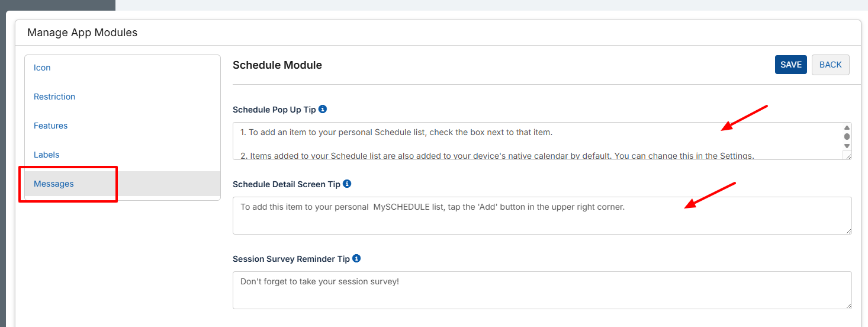Click the Session Survey Reminder Tip text area
The image size is (868, 327).
(x=542, y=290)
